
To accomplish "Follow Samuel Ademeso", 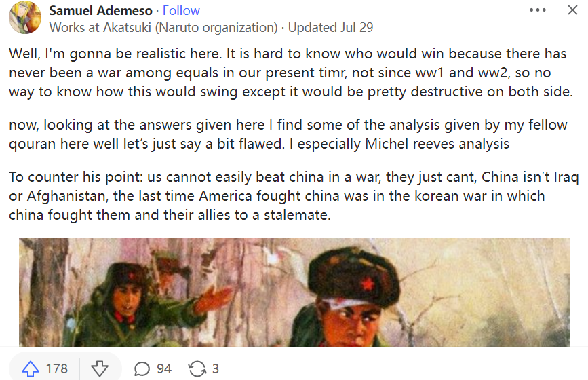I will point(181,11).
